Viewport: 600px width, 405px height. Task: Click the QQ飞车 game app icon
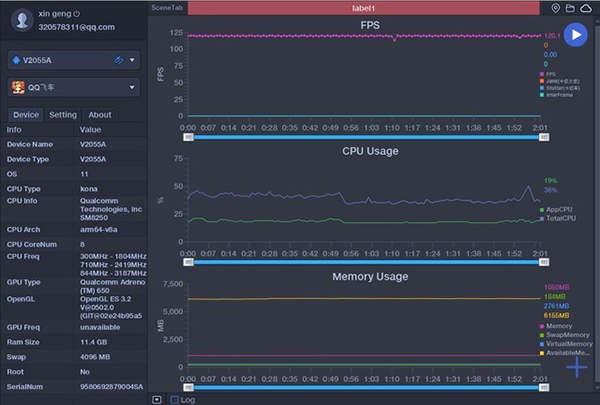click(17, 88)
